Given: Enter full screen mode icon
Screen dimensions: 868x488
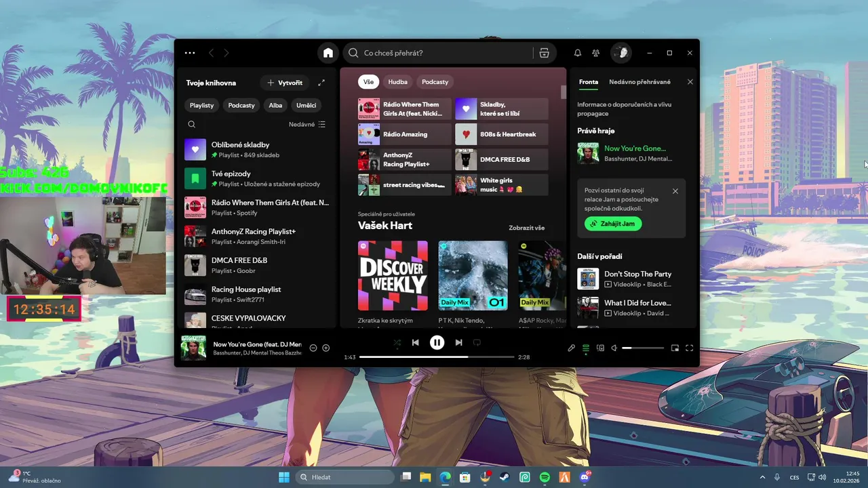Looking at the screenshot, I should [x=690, y=348].
